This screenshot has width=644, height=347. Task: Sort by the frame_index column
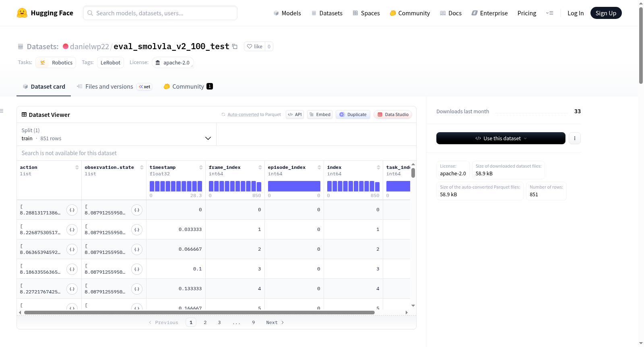[260, 167]
